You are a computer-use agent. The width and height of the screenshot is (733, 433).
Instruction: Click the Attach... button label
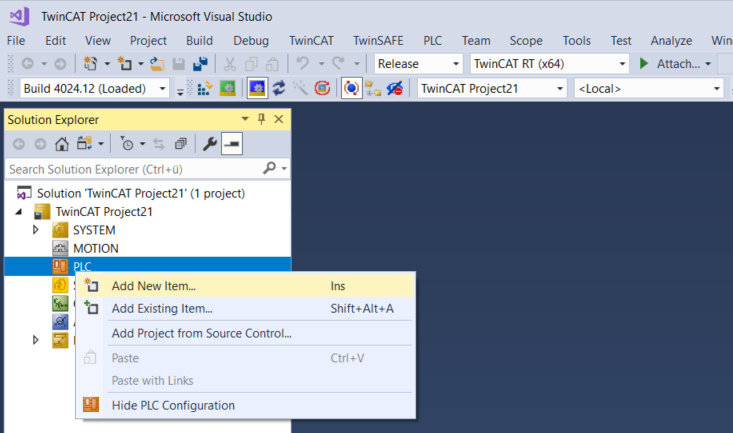pyautogui.click(x=678, y=64)
